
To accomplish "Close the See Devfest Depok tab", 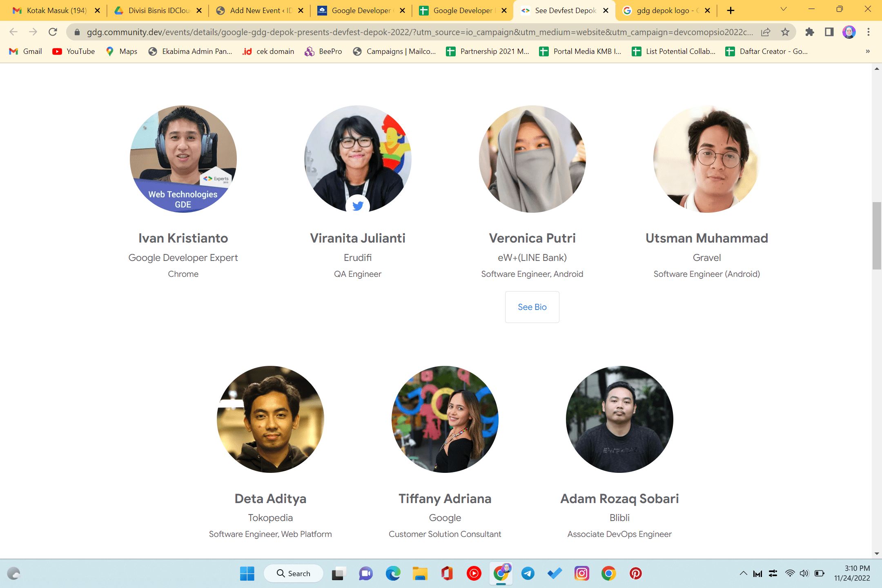I will point(606,10).
